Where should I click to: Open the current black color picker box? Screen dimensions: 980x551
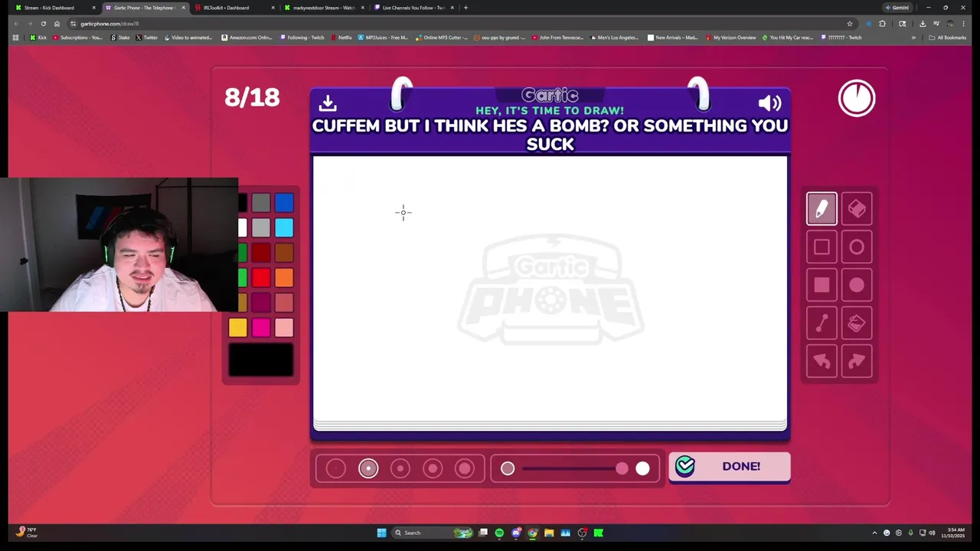[x=261, y=360]
